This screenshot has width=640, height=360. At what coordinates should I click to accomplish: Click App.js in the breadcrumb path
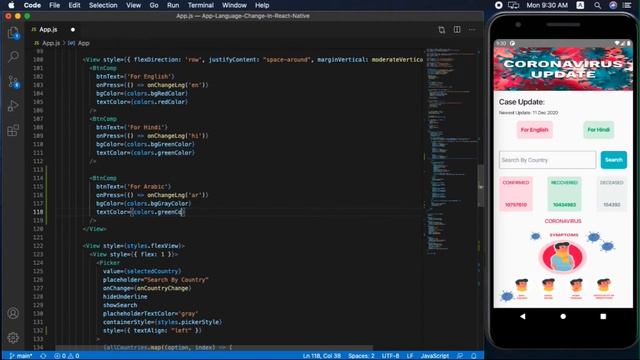pyautogui.click(x=51, y=43)
